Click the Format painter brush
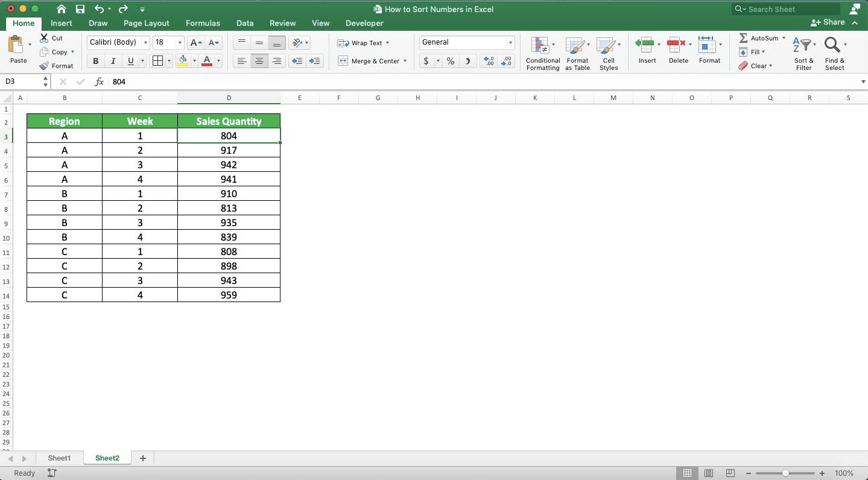This screenshot has height=480, width=868. click(x=44, y=66)
